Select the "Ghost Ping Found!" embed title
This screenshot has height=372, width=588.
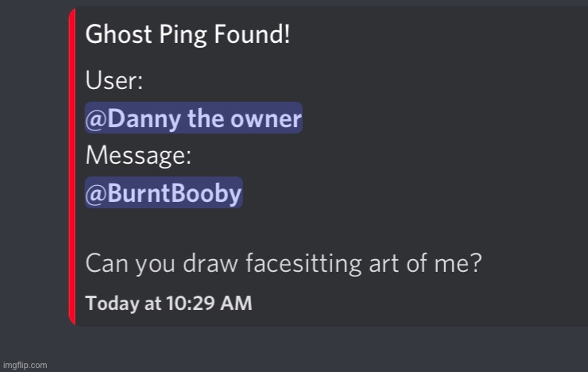tap(187, 36)
